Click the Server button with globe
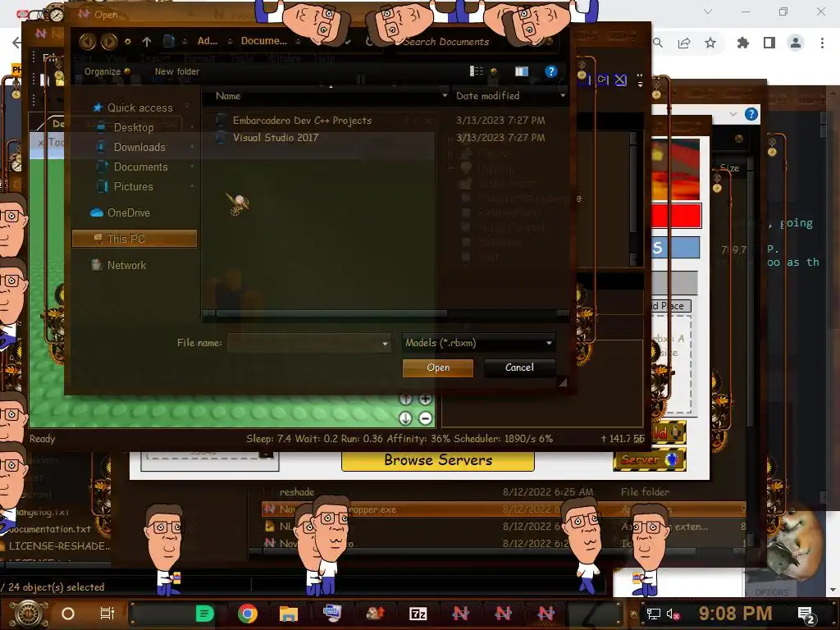Image resolution: width=840 pixels, height=630 pixels. [x=650, y=459]
